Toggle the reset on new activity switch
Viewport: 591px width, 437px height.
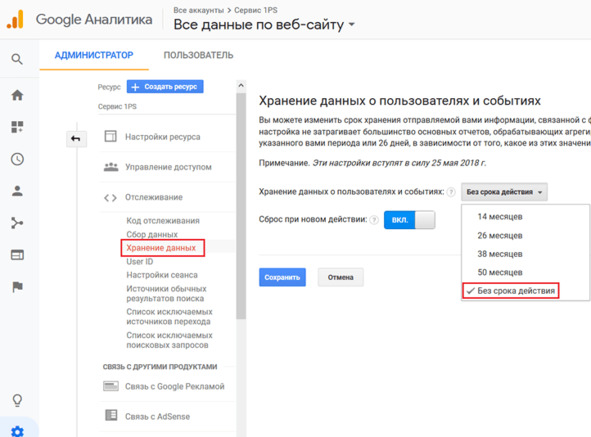point(409,220)
